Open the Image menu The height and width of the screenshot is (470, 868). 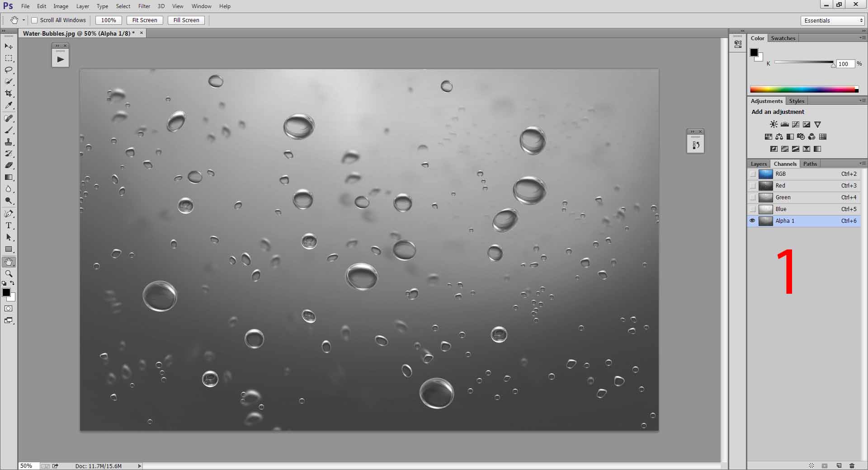(x=61, y=6)
